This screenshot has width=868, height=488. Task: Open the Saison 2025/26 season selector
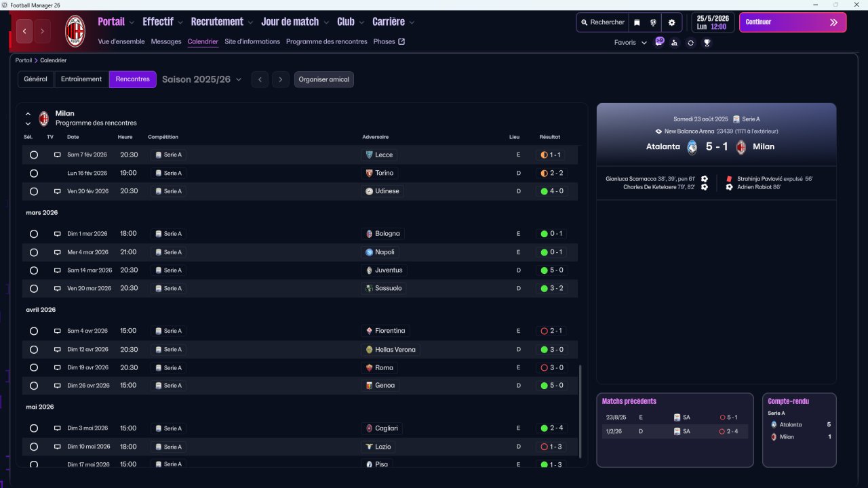(201, 79)
